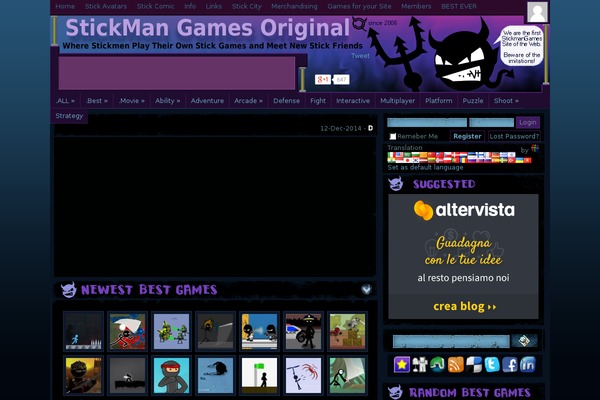The height and width of the screenshot is (400, 600).
Task: Click the Login button
Action: tap(528, 122)
